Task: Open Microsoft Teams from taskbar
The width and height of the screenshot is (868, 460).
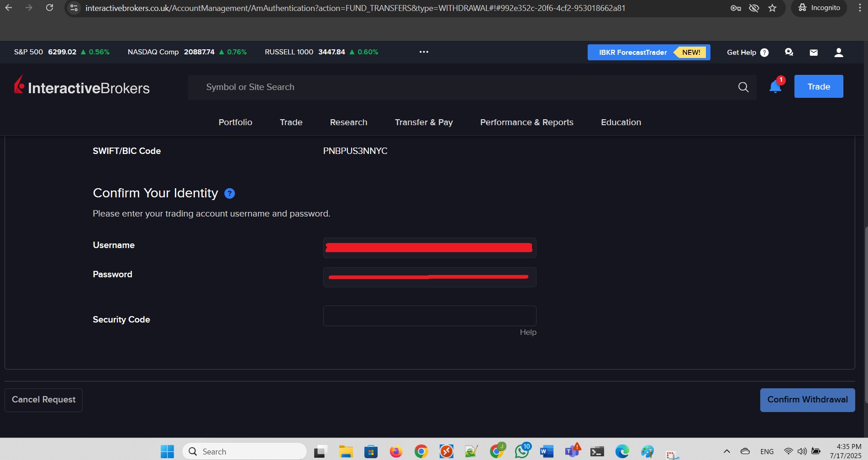Action: (572, 451)
